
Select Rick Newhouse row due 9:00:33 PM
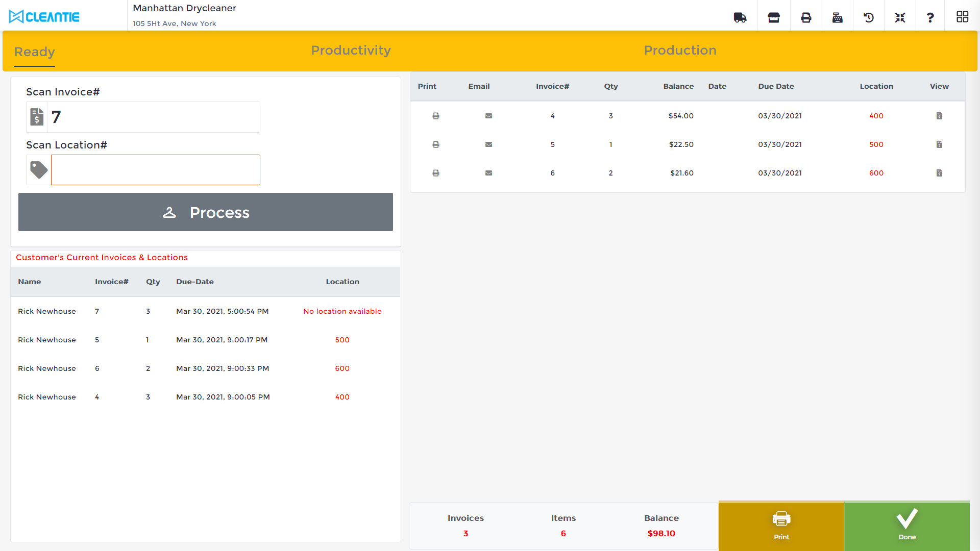point(205,368)
